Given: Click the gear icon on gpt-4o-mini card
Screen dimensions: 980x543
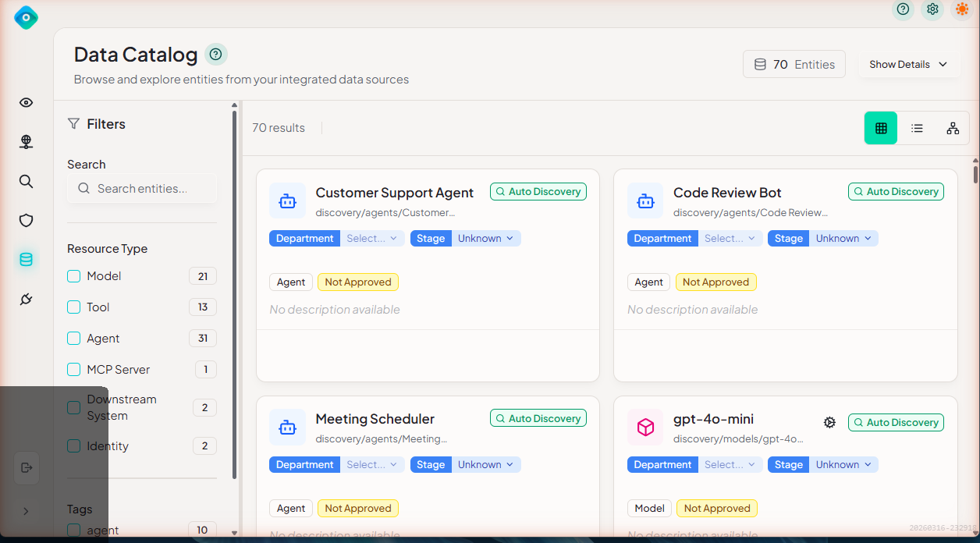Looking at the screenshot, I should [x=829, y=422].
